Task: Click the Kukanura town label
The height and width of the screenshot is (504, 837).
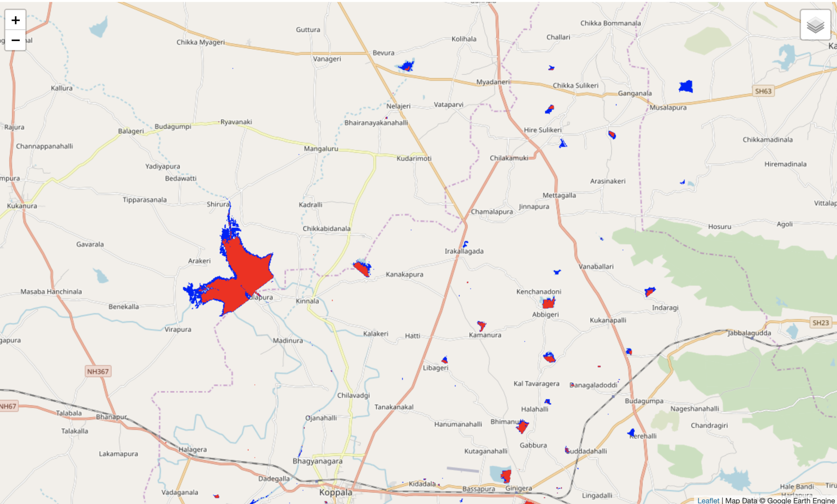Action: point(22,206)
